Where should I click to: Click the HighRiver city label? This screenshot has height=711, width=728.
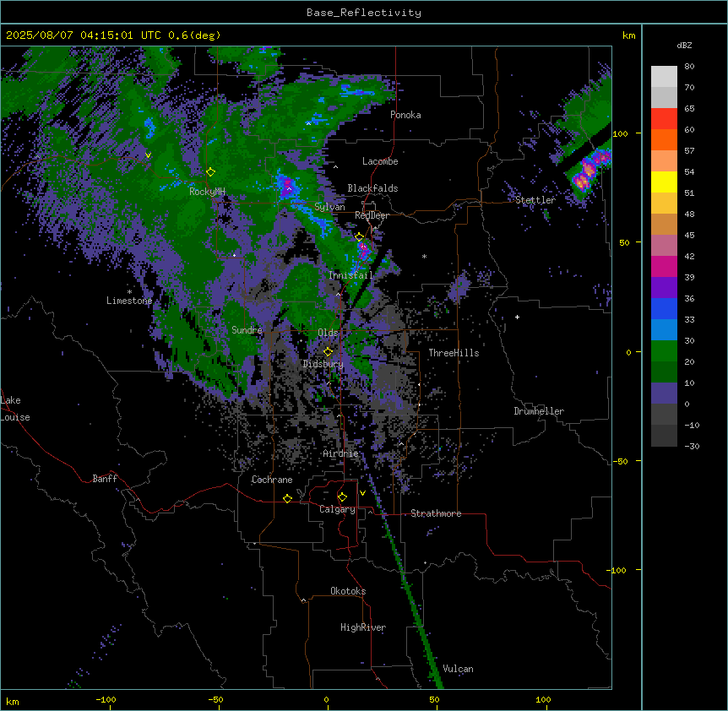[x=363, y=627]
